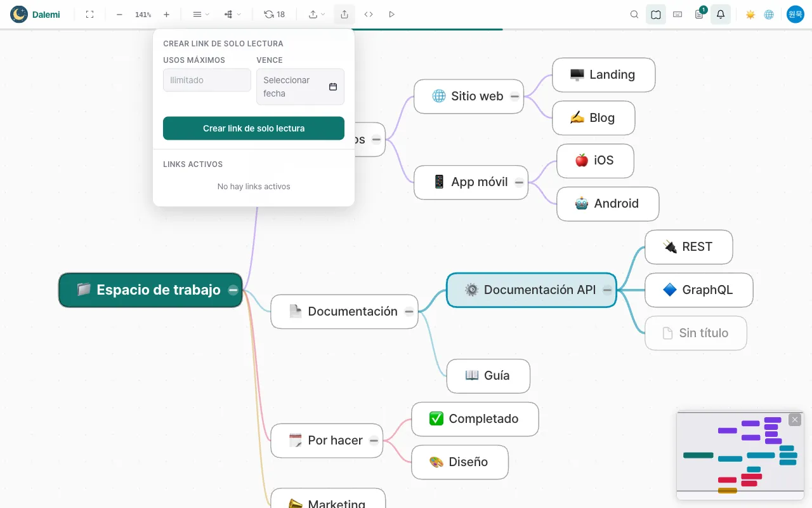Select the Sin título node
812x508 pixels.
[x=696, y=333]
